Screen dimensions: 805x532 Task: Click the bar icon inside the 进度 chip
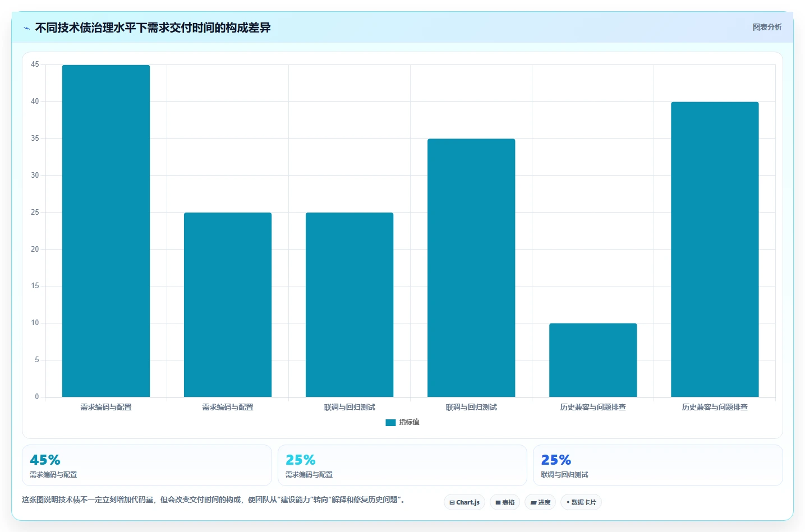click(533, 503)
